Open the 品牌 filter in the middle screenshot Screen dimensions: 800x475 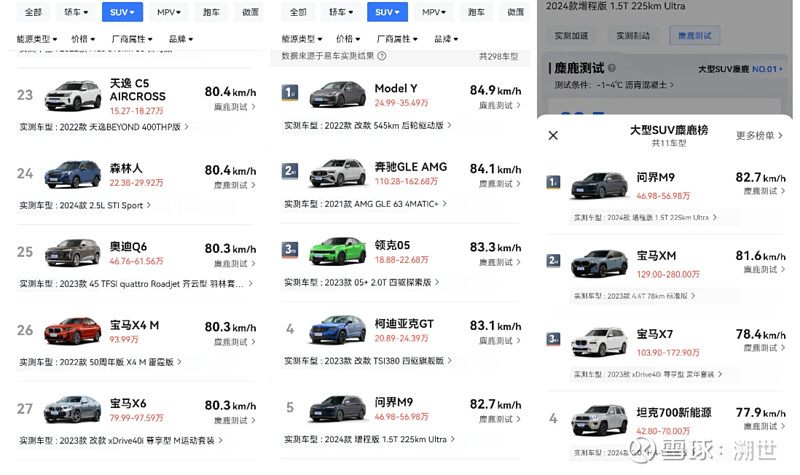[x=446, y=39]
